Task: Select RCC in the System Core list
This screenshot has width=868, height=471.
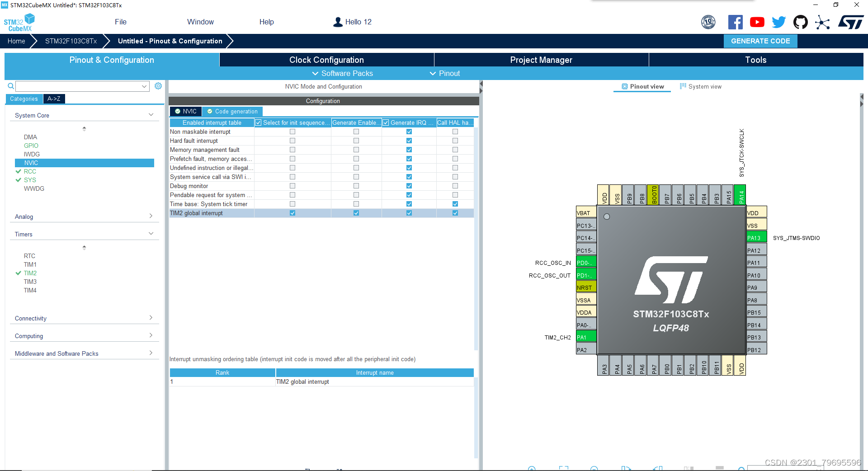Action: tap(30, 171)
